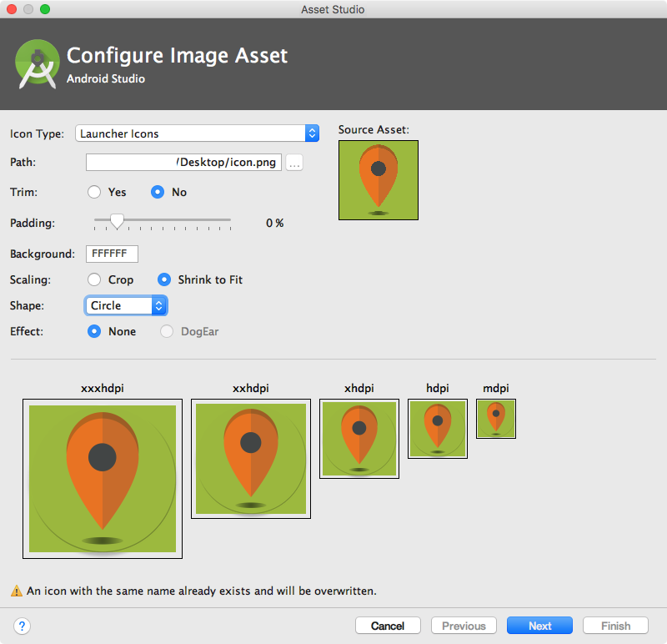Set Trim to Yes

(x=95, y=192)
